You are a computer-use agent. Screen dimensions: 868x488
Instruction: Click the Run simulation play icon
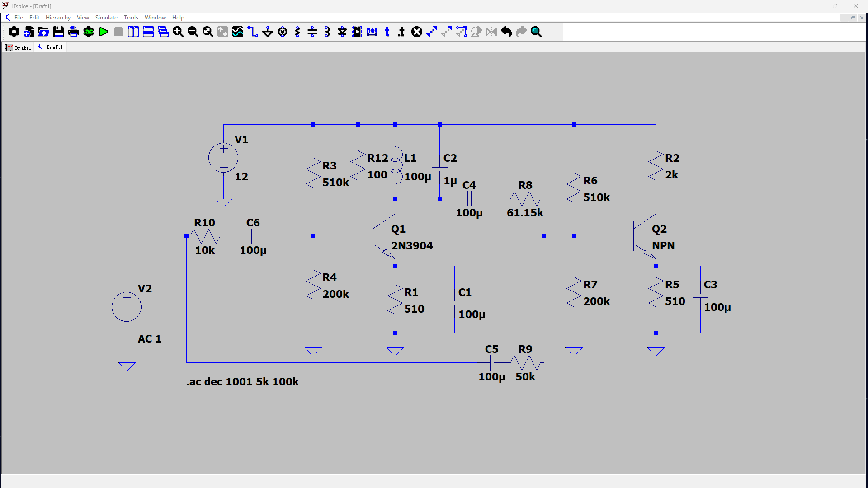104,32
